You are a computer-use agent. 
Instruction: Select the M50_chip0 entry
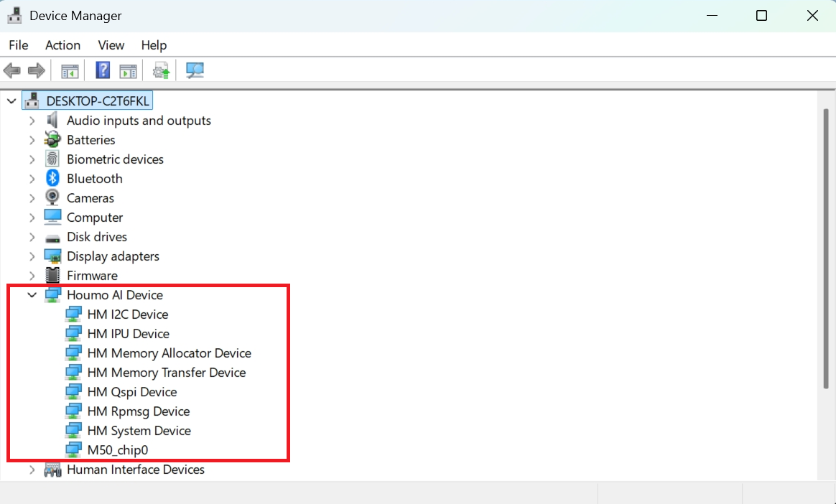point(118,450)
